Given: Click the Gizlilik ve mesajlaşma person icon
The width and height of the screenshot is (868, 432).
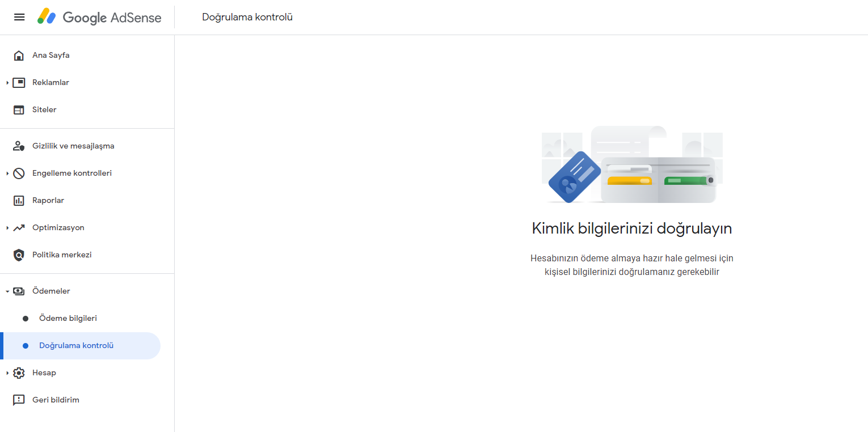Looking at the screenshot, I should [19, 146].
